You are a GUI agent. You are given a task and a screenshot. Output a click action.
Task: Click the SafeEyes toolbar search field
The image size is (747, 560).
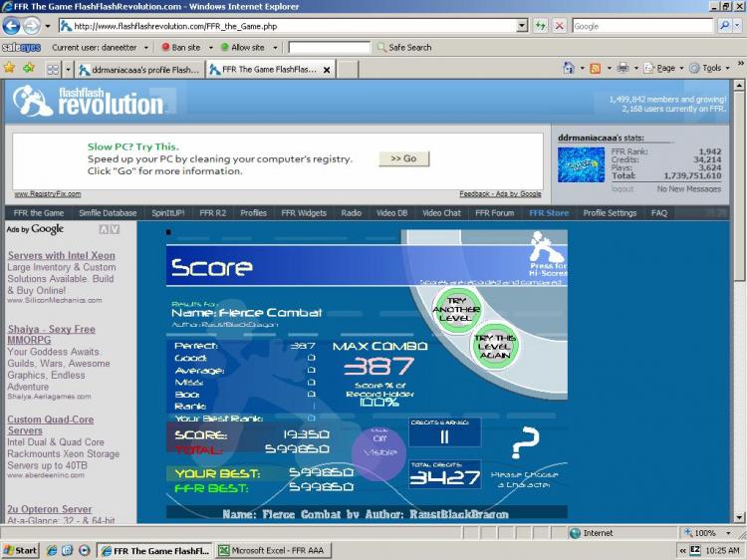click(x=330, y=48)
